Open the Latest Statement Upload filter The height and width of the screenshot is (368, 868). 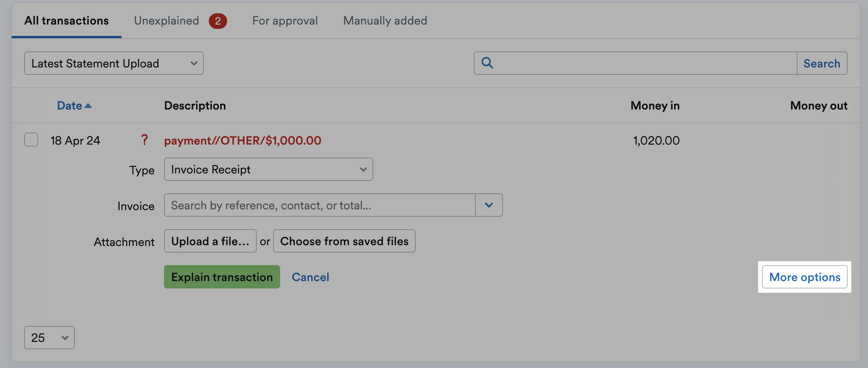click(114, 63)
